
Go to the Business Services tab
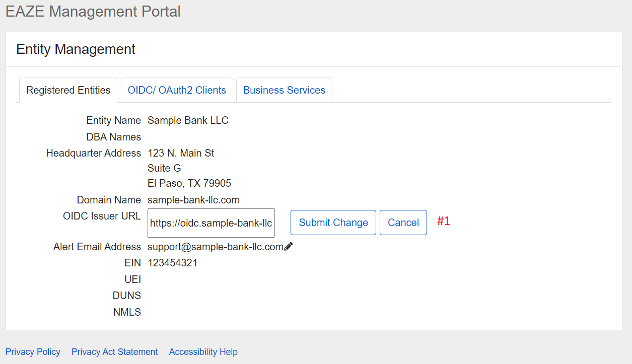click(x=284, y=91)
